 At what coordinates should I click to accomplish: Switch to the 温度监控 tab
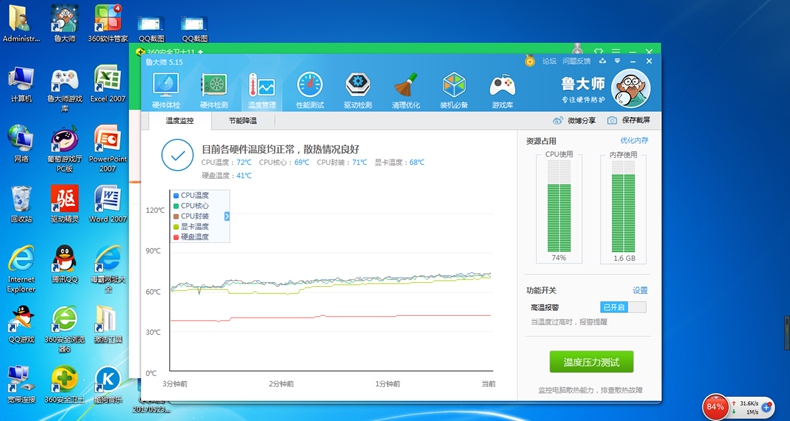[x=180, y=121]
